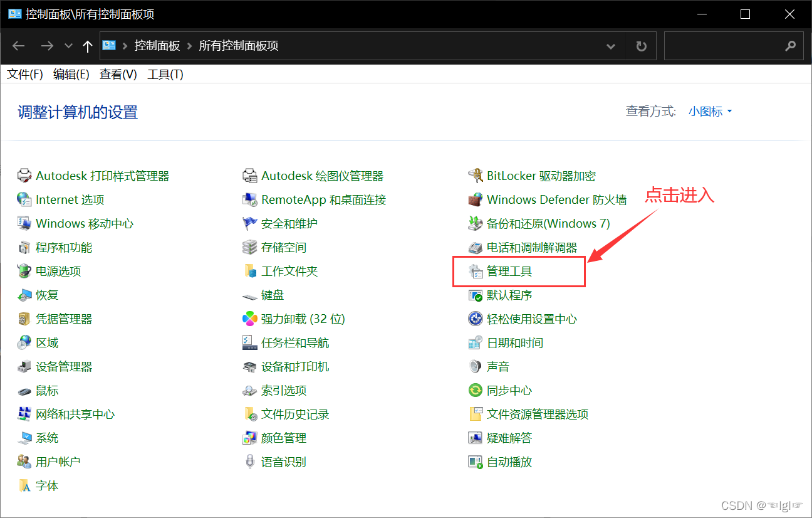Open the 编辑(E) menu
The width and height of the screenshot is (812, 518).
click(71, 75)
